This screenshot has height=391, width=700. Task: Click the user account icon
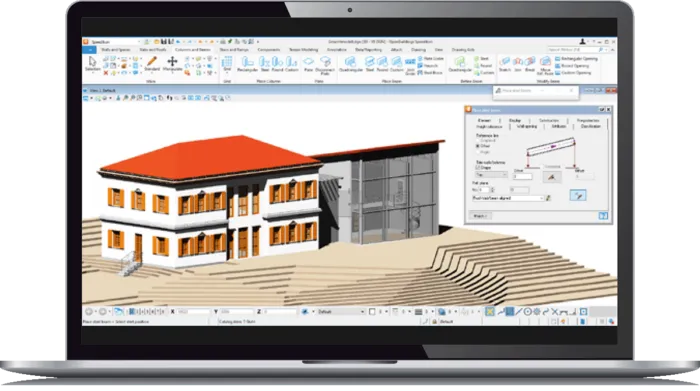pos(583,42)
